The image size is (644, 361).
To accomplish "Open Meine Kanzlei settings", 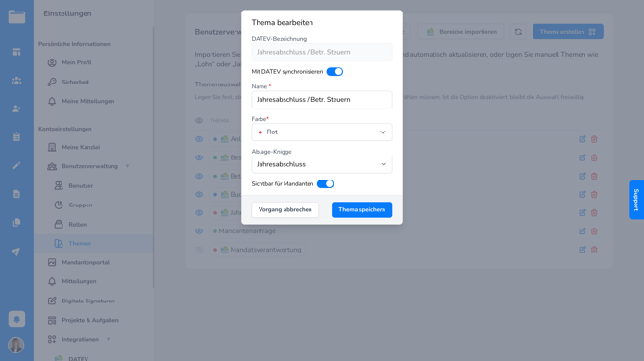I will tap(81, 147).
